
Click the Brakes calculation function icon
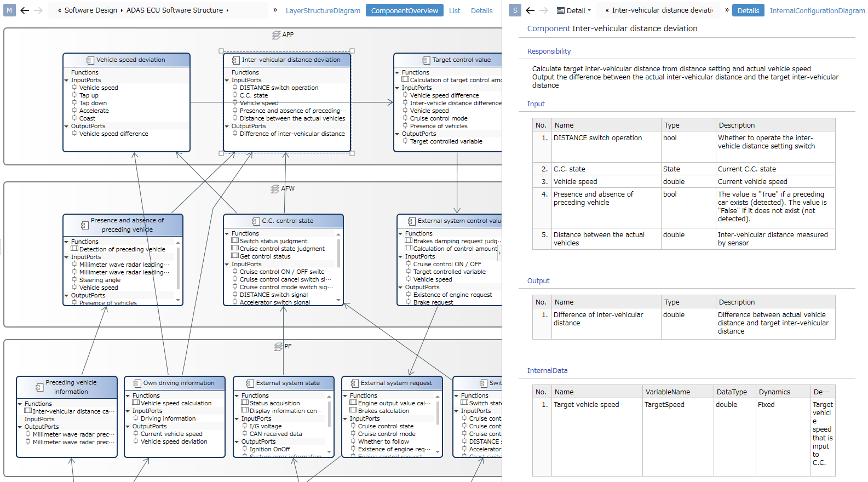353,410
